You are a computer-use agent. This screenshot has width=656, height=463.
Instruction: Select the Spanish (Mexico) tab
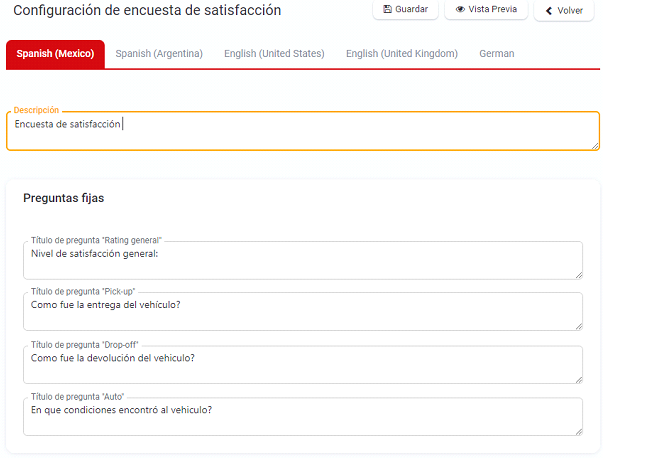[56, 54]
